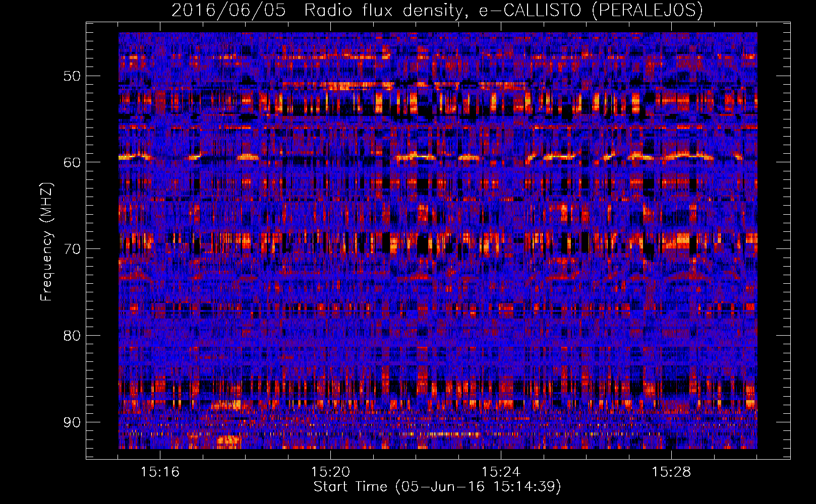The image size is (816, 504).
Task: Click the 15:20 time tick label
Action: click(x=330, y=472)
